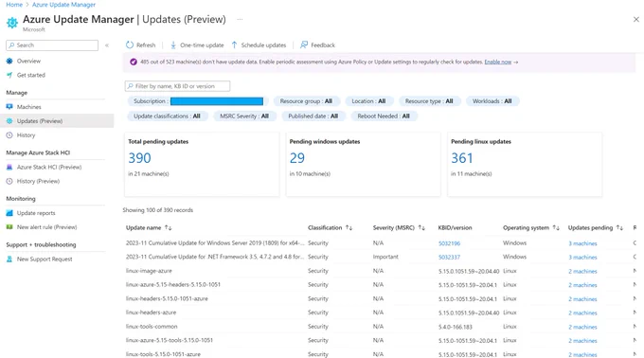
Task: Click the One-time update download icon
Action: click(173, 45)
